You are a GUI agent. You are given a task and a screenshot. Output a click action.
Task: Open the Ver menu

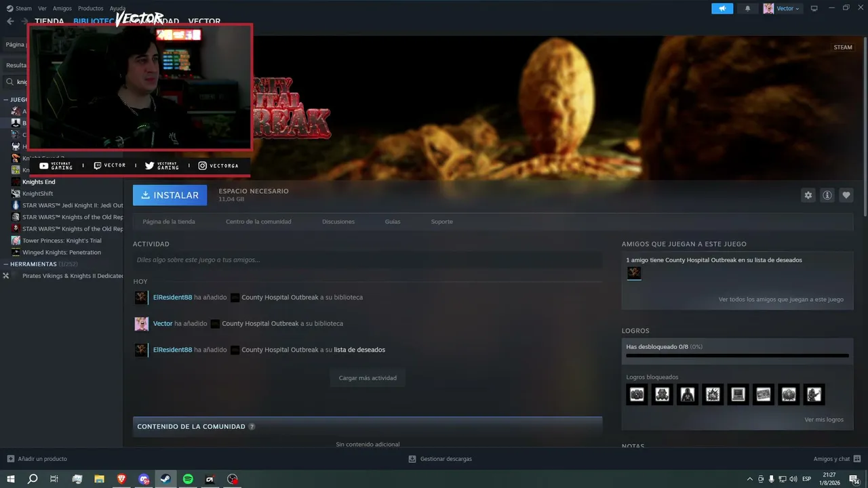(42, 8)
